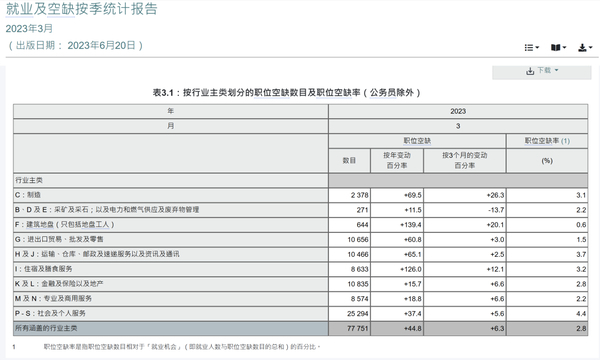This screenshot has width=600, height=360.
Task: Click the value +139.4 in the 建筑地盘 row
Action: coord(411,225)
